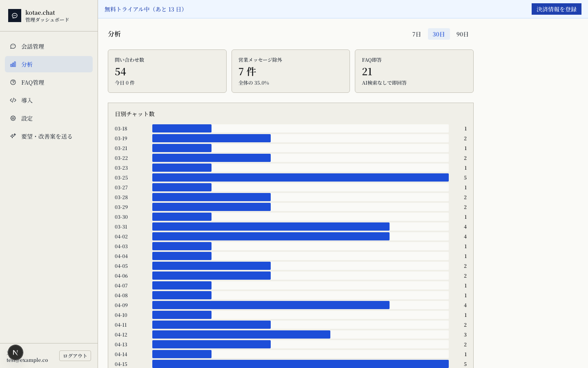Switch the period to 90日

click(462, 34)
